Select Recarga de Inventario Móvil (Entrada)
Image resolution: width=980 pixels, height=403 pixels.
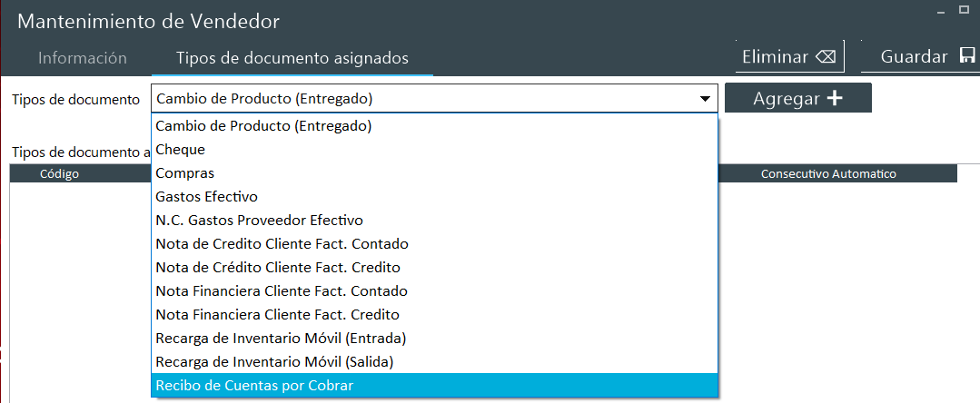(281, 339)
